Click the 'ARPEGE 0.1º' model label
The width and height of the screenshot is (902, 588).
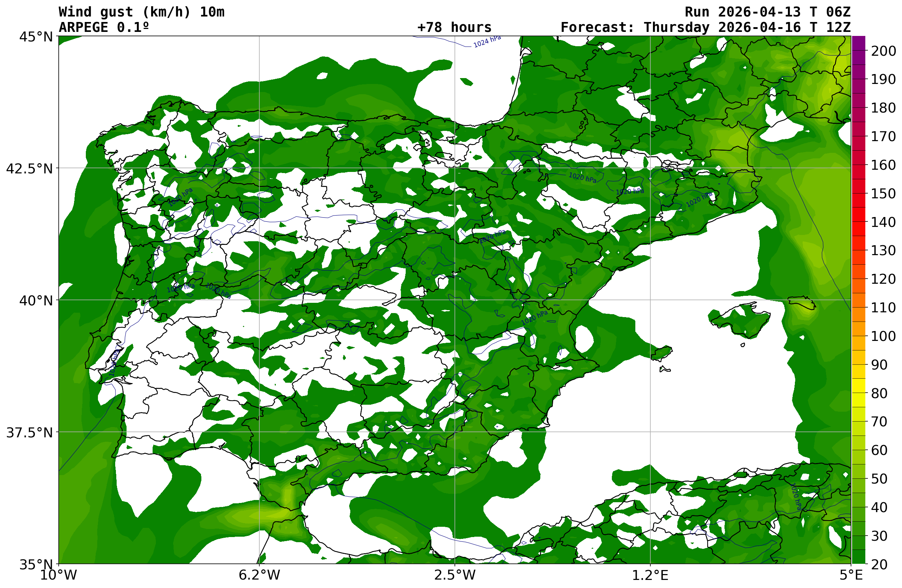coord(104,27)
